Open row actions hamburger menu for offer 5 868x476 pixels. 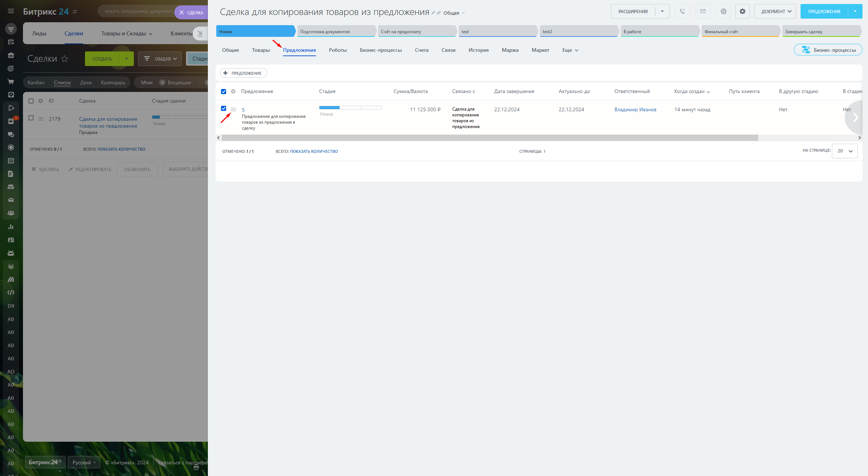click(x=233, y=109)
